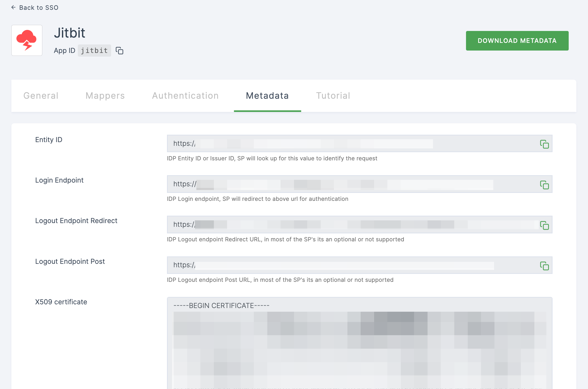Click the X509 certificate text area
Viewport: 588px width, 389px height.
click(359, 343)
